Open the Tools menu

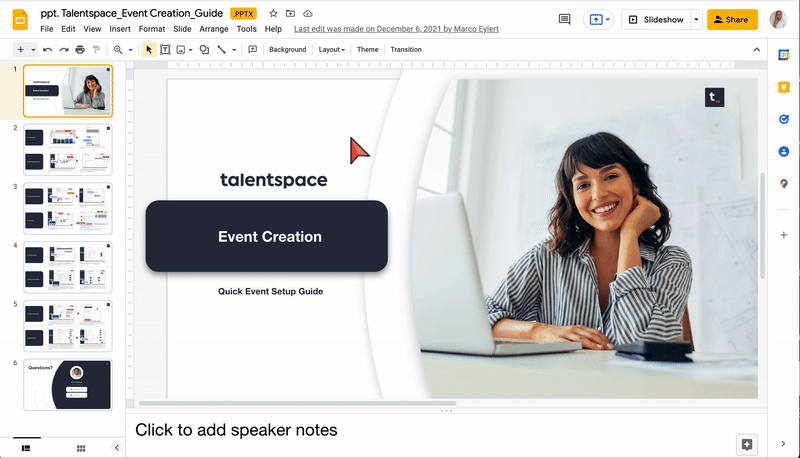click(246, 29)
